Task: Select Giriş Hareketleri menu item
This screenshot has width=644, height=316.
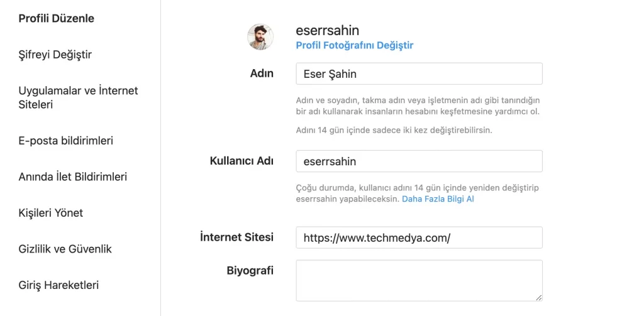Action: (58, 285)
